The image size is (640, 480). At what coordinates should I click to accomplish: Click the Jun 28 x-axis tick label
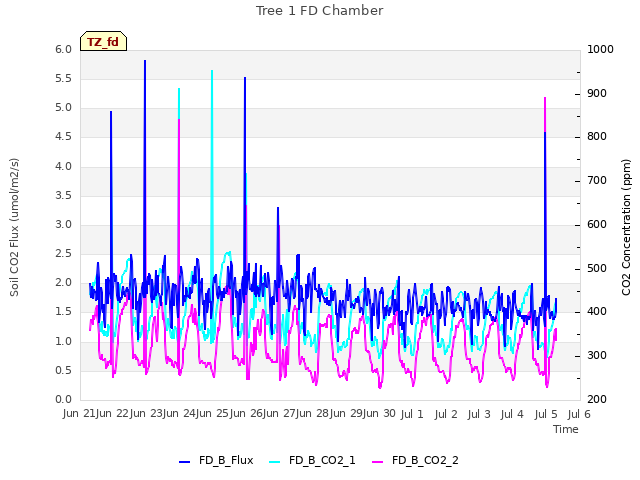pos(313,414)
